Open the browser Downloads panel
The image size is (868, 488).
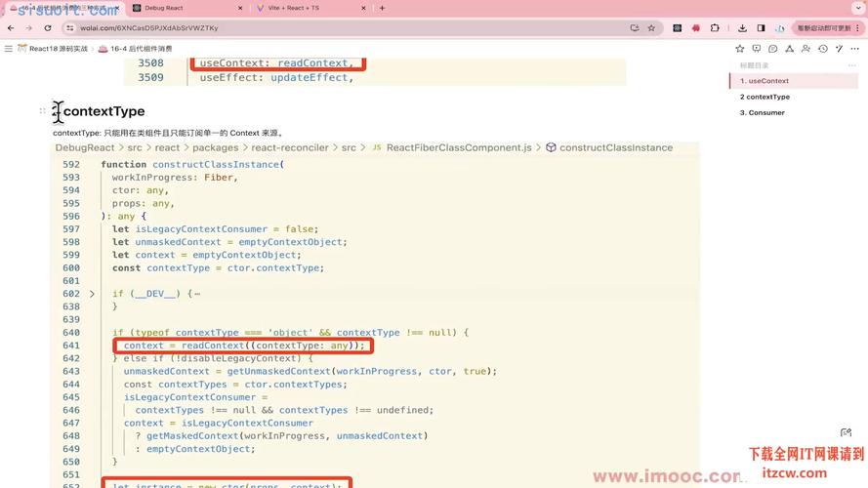coord(742,27)
